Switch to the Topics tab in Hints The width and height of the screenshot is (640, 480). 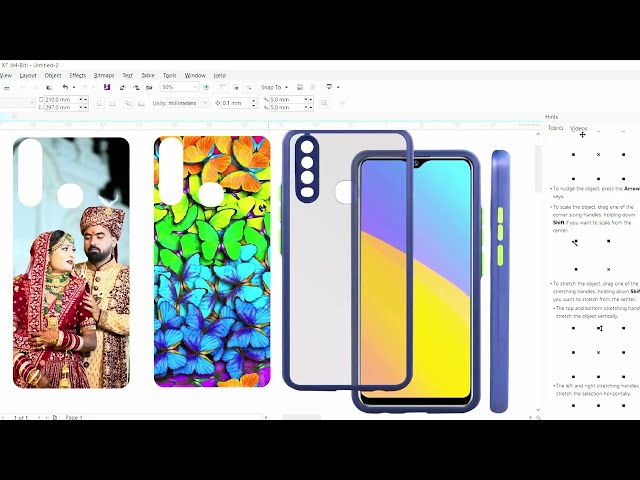coord(556,128)
